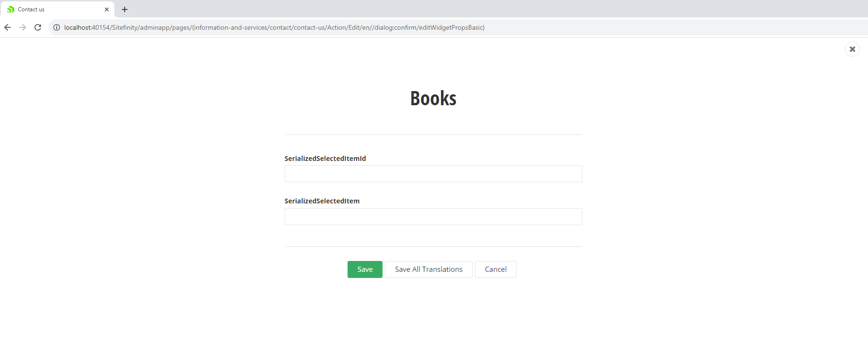Close the Contact us tab
Viewport: 868px width, 344px height.
click(x=107, y=9)
